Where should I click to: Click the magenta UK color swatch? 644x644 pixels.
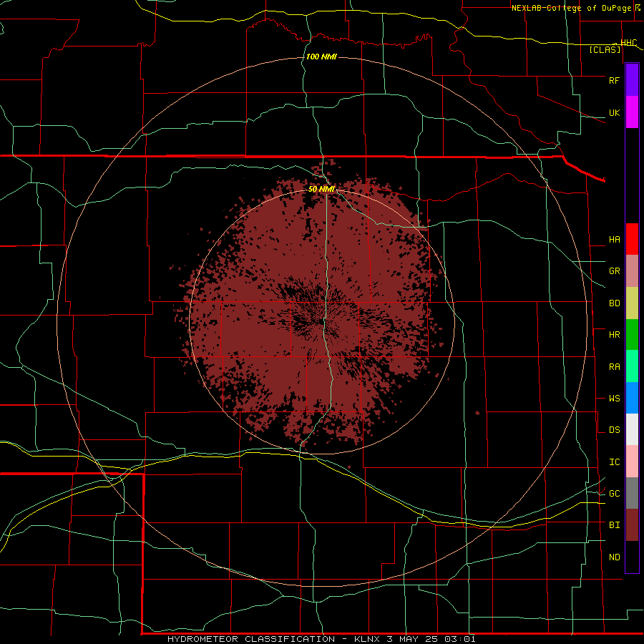[x=632, y=112]
